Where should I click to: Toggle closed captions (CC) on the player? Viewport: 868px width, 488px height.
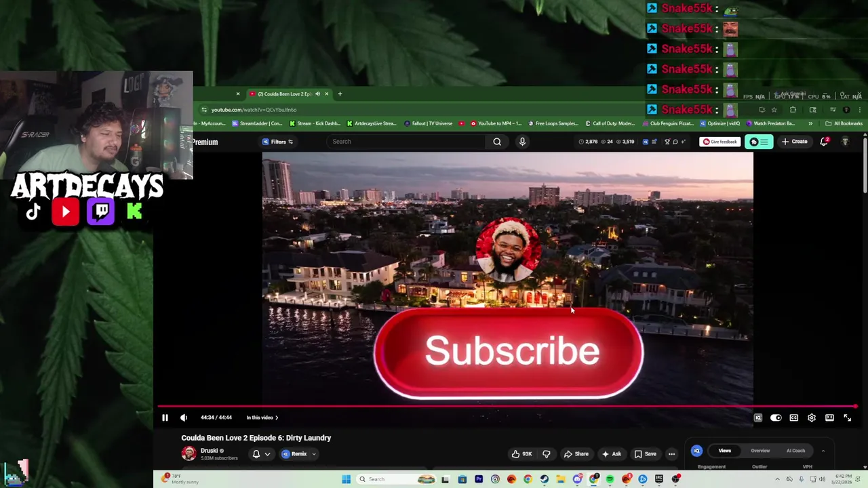point(794,418)
